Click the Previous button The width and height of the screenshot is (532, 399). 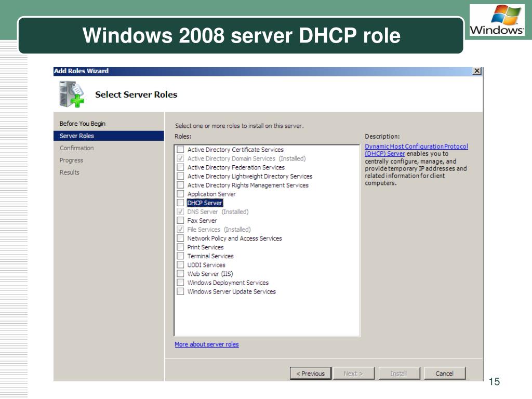point(311,373)
